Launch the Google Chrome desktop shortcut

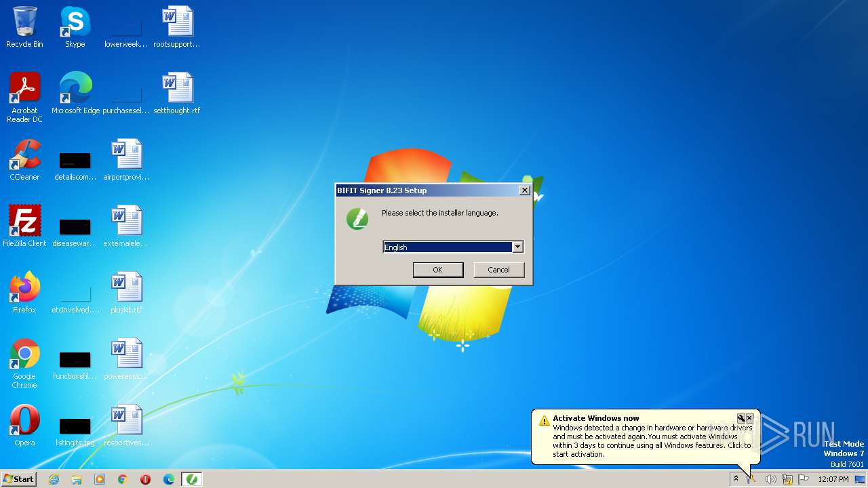coord(24,364)
